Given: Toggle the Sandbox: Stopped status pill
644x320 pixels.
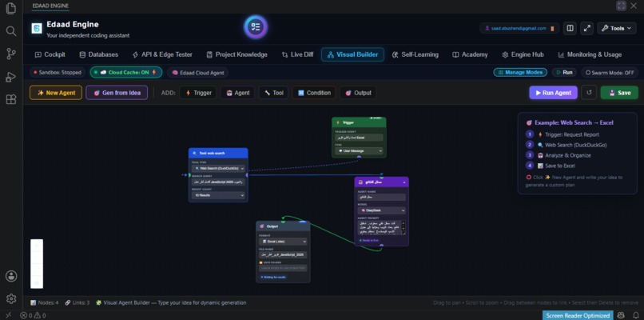Looking at the screenshot, I should [58, 72].
